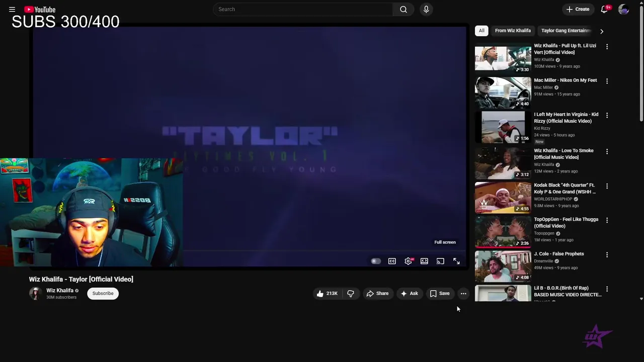Open Wiz Khalifa channel avatar
The width and height of the screenshot is (644, 362).
pos(35,293)
